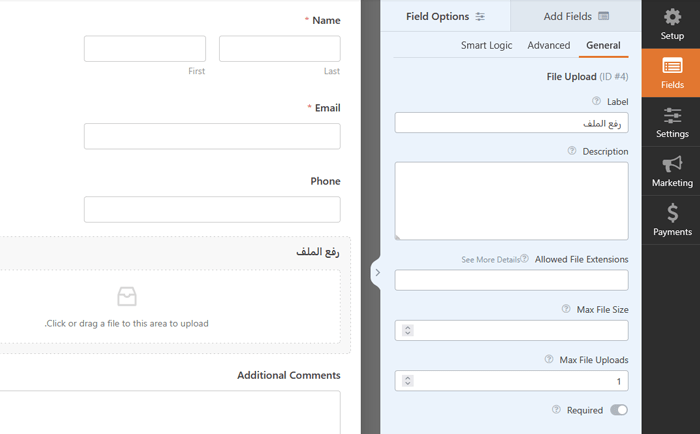The width and height of the screenshot is (700, 434).
Task: Click the Max File Size stepper arrows
Action: click(407, 330)
